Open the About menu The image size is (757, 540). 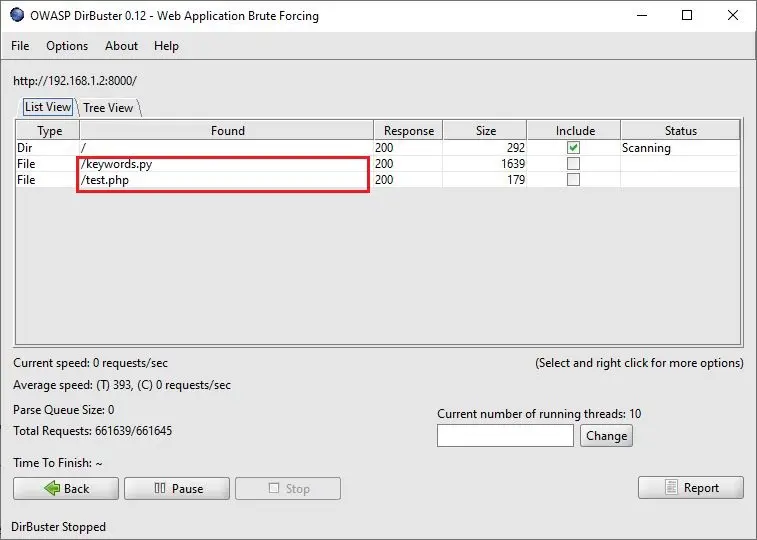click(121, 46)
